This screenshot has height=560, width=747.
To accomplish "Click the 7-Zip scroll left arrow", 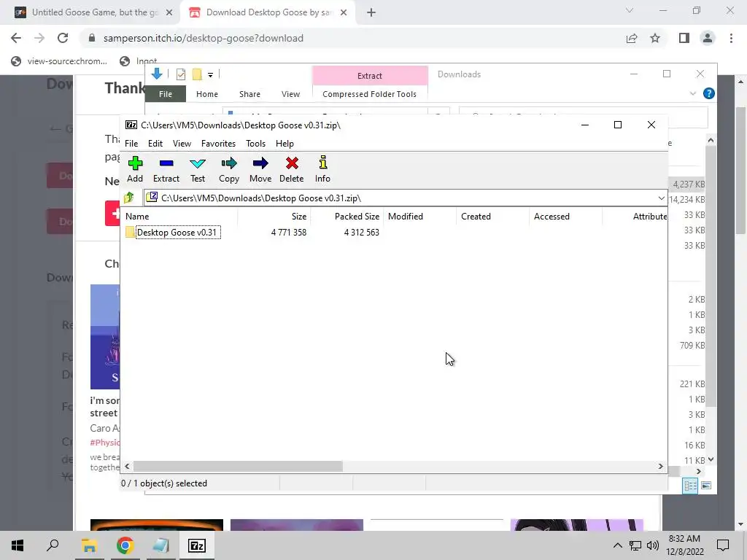I will point(127,466).
